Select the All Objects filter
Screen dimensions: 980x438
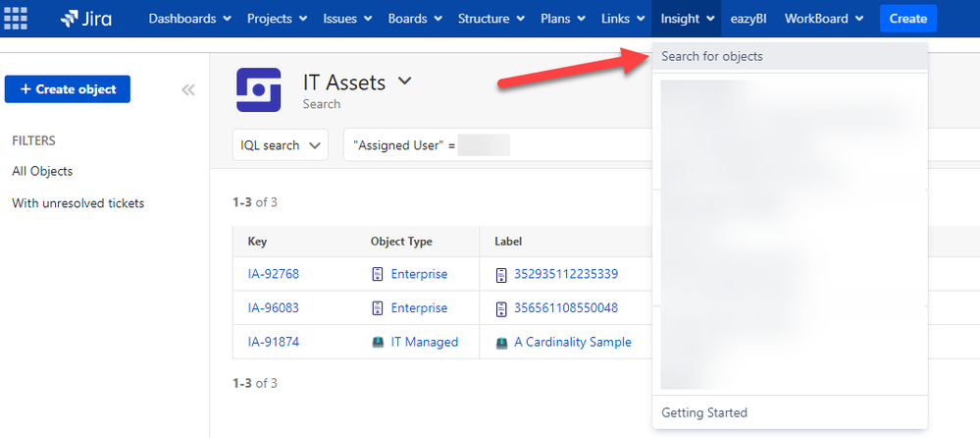pyautogui.click(x=42, y=171)
